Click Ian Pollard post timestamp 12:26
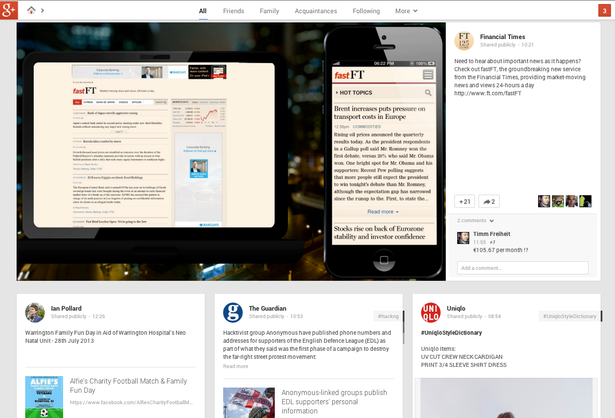615x418 pixels. coord(98,316)
